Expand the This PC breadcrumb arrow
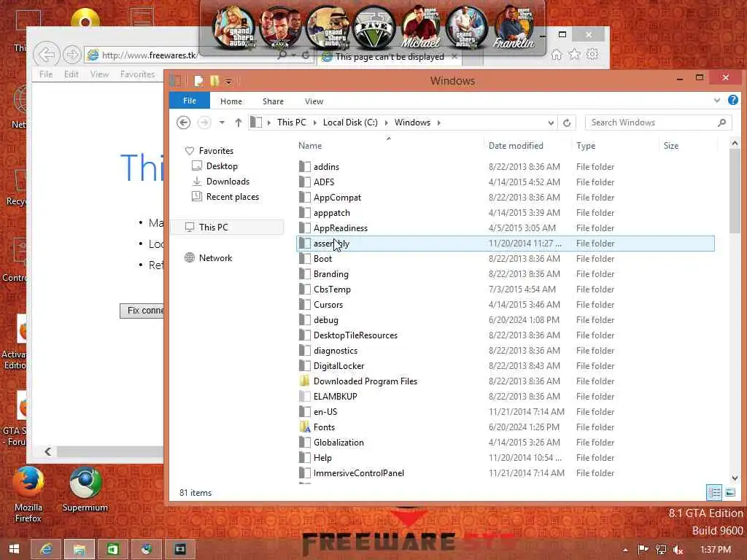The width and height of the screenshot is (747, 560). point(315,122)
